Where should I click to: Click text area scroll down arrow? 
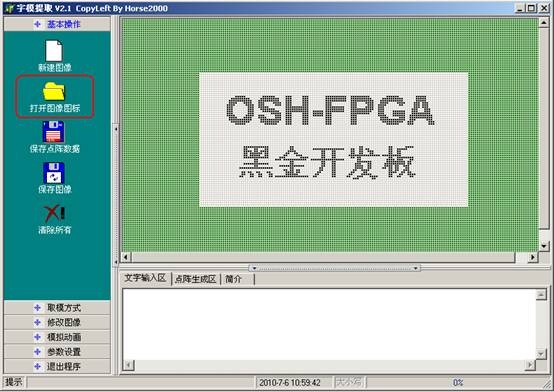click(541, 353)
